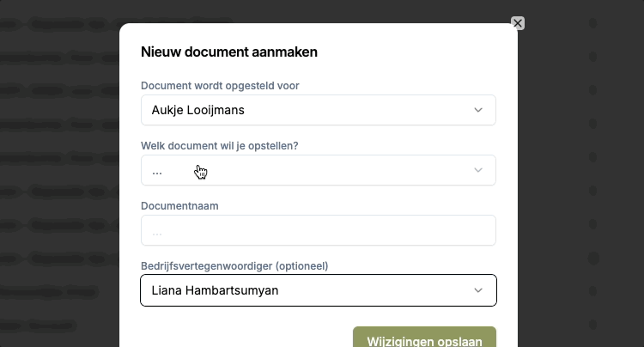Click the 'Nieuw document aanmaken' heading

[228, 52]
